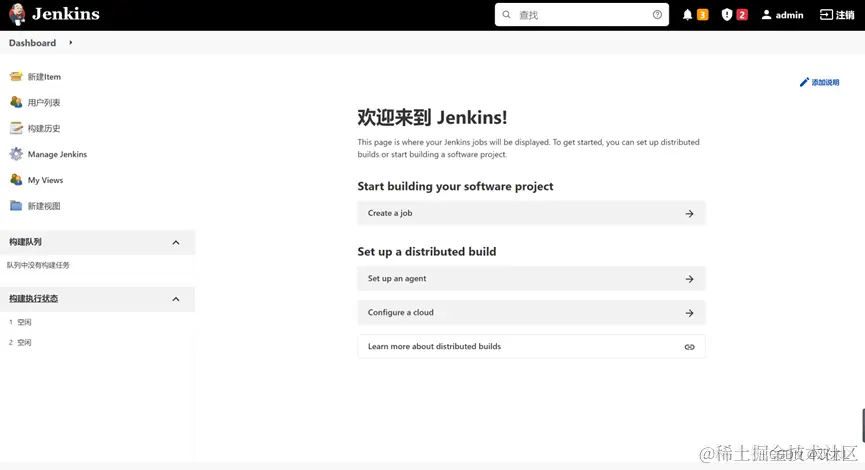The width and height of the screenshot is (865, 470).
Task: Collapse the 构建执行状态 panel chevron
Action: point(176,299)
